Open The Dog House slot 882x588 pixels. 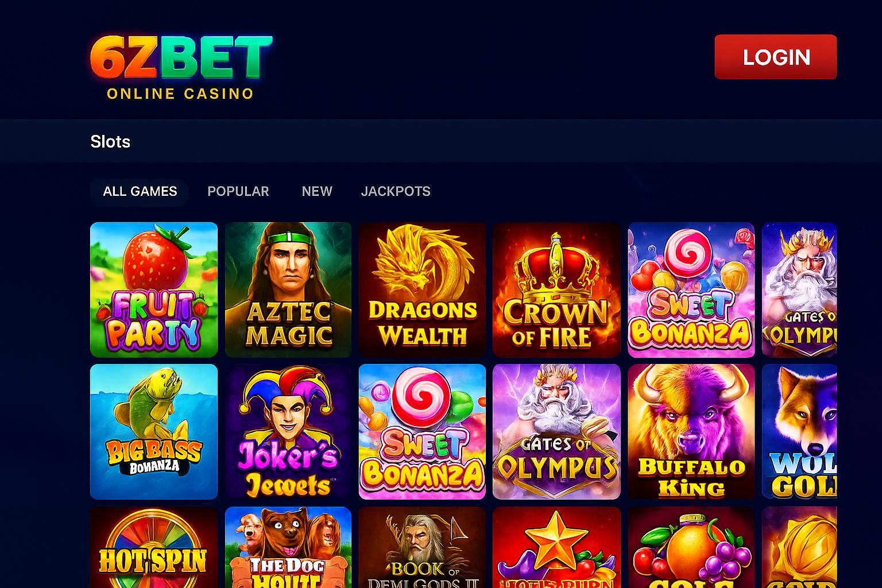[288, 547]
